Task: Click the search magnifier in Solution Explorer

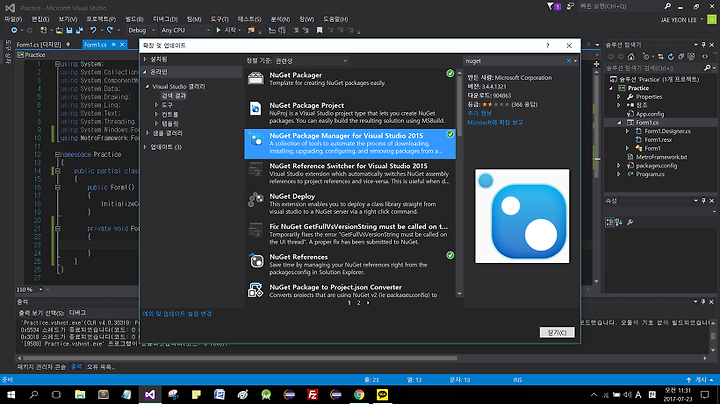Action: pyautogui.click(x=708, y=68)
